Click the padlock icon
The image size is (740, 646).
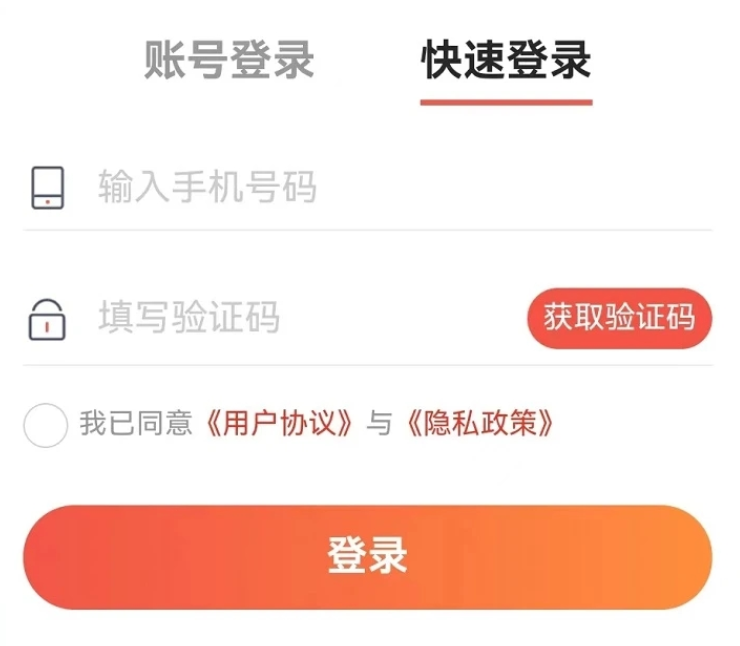tap(47, 319)
